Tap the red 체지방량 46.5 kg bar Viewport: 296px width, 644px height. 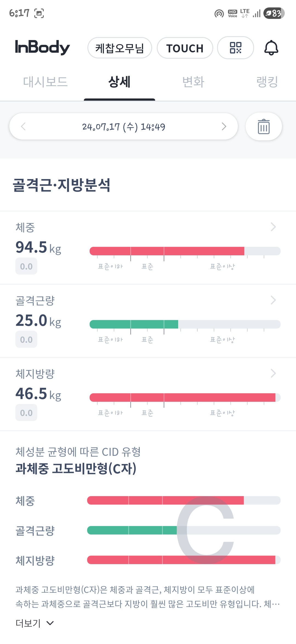[x=182, y=397]
